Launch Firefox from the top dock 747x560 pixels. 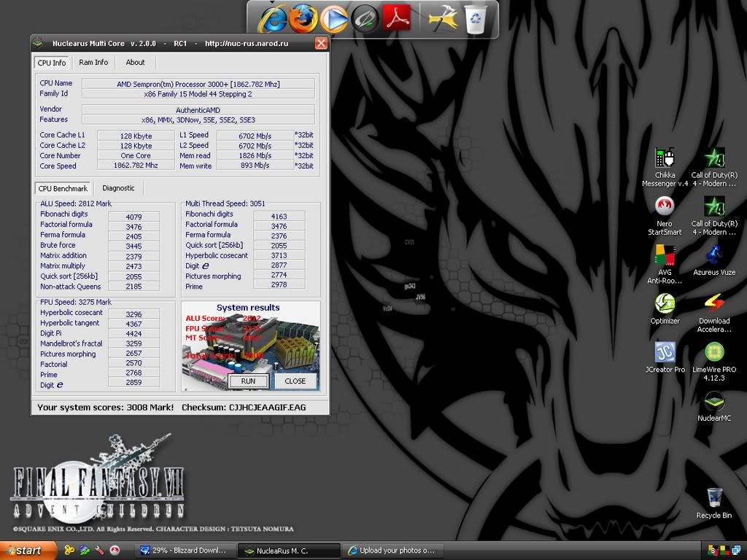coord(303,19)
